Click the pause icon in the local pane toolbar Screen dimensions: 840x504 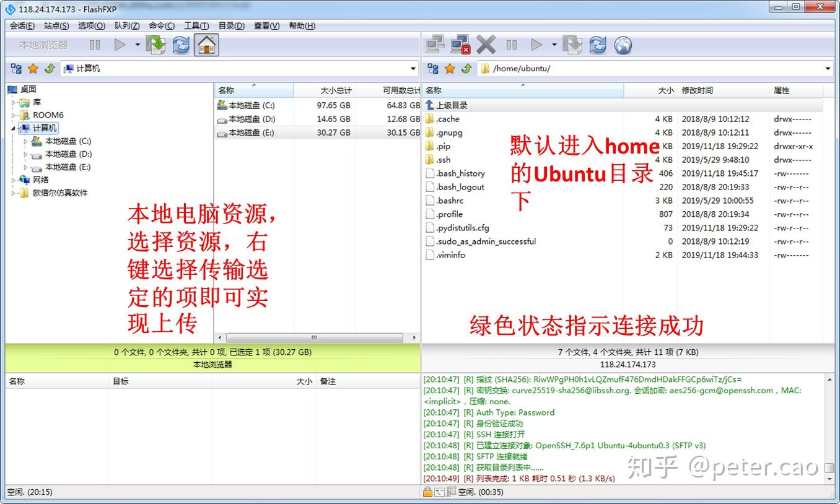point(95,45)
